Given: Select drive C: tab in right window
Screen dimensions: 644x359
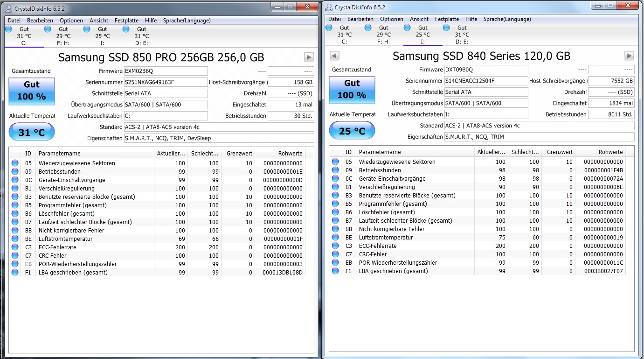Looking at the screenshot, I should (x=345, y=35).
